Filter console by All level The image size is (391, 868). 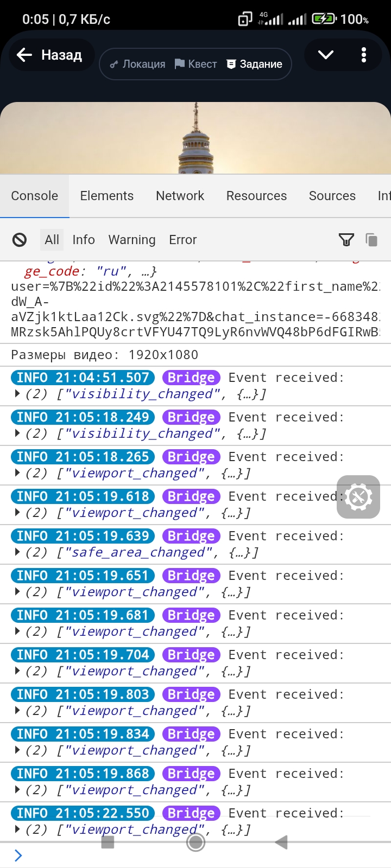point(52,240)
